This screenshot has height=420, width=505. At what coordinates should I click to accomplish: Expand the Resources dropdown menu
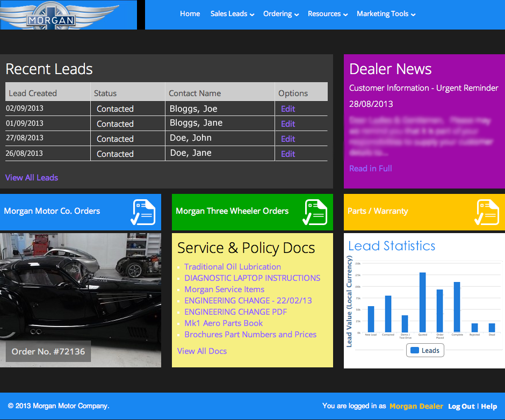pos(328,14)
